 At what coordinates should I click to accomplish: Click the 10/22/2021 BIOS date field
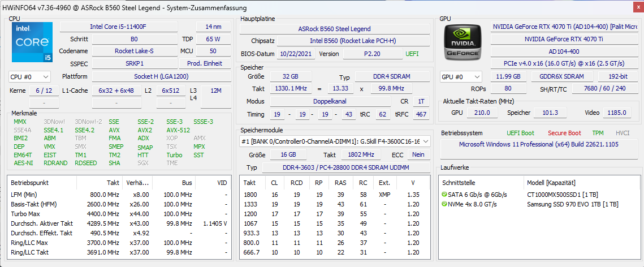click(x=296, y=54)
